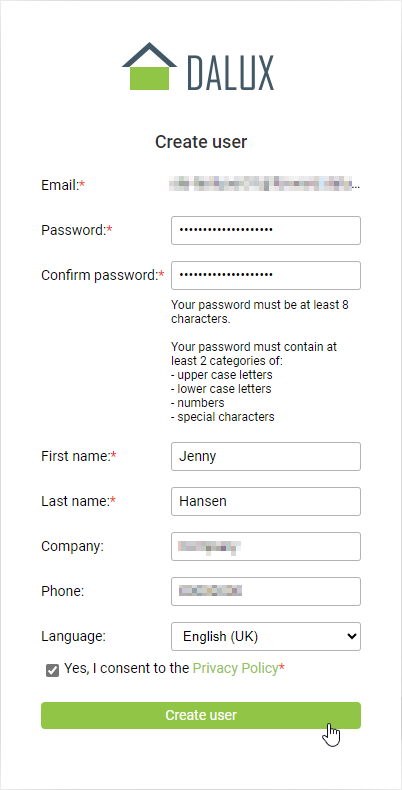Select the Last name field containing Hansen

tap(266, 501)
